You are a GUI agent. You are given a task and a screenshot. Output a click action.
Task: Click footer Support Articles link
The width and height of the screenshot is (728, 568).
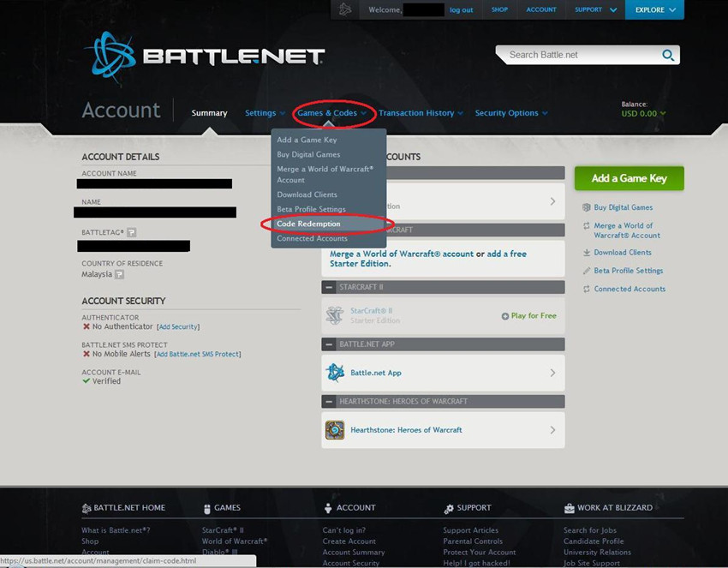pyautogui.click(x=471, y=530)
